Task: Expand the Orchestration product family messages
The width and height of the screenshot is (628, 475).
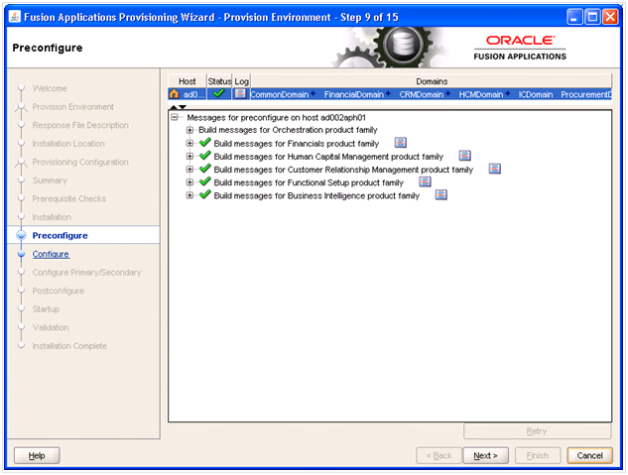Action: (x=190, y=130)
